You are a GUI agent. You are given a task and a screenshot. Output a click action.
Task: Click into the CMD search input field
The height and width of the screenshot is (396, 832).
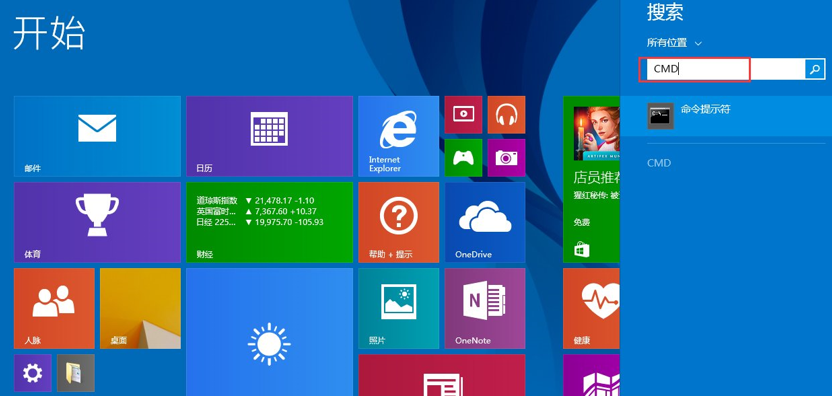[x=722, y=69]
